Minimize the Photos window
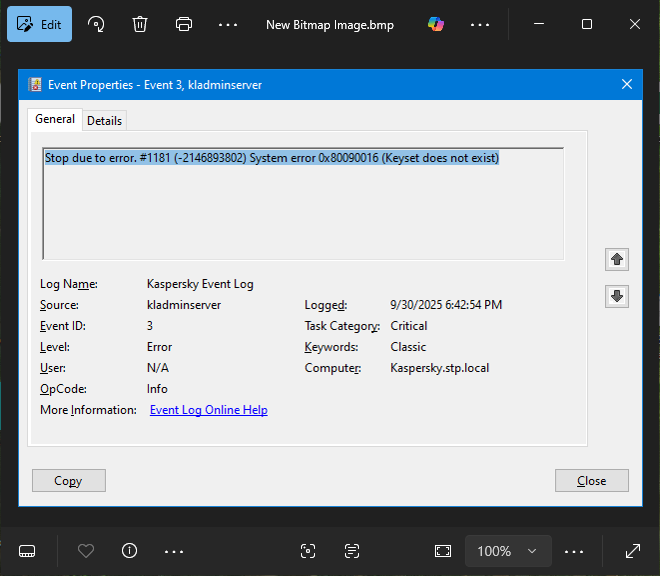660x576 pixels. click(x=539, y=24)
